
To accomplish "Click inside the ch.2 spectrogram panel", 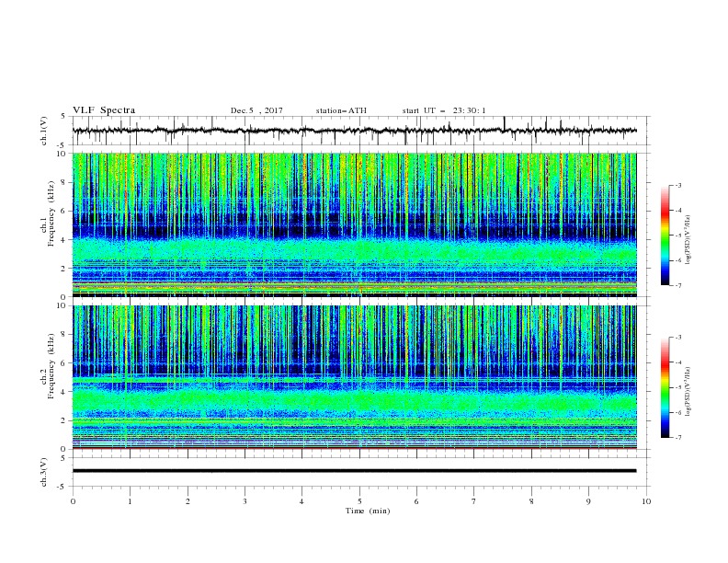I will point(354,377).
